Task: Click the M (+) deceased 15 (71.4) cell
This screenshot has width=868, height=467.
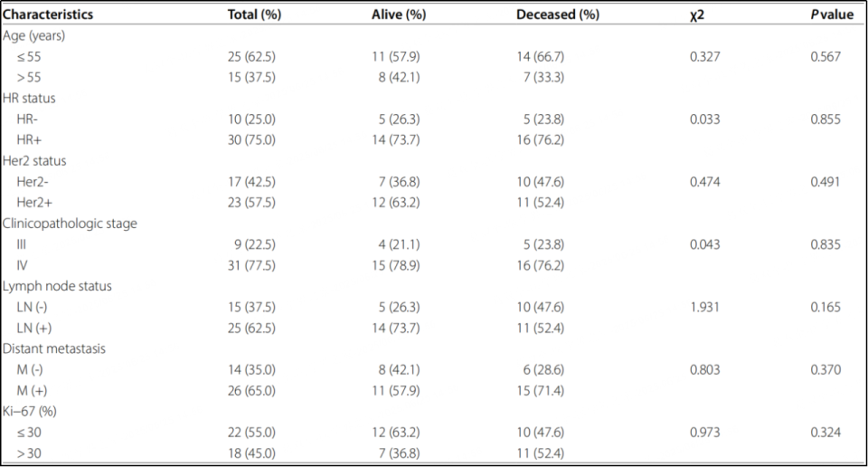Action: tap(540, 390)
